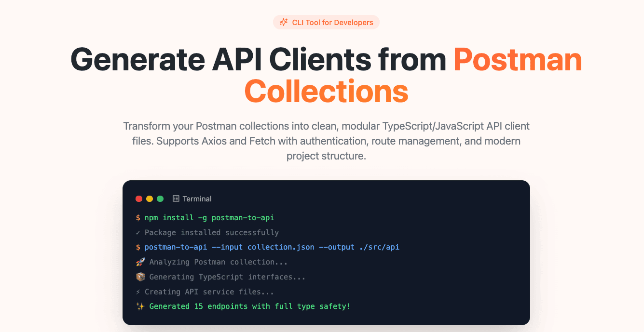The height and width of the screenshot is (332, 644).
Task: Expand the generated endpoints result line
Action: (x=249, y=306)
